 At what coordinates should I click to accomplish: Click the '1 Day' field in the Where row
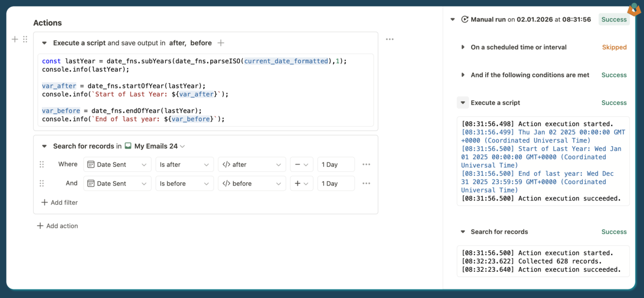(x=335, y=165)
